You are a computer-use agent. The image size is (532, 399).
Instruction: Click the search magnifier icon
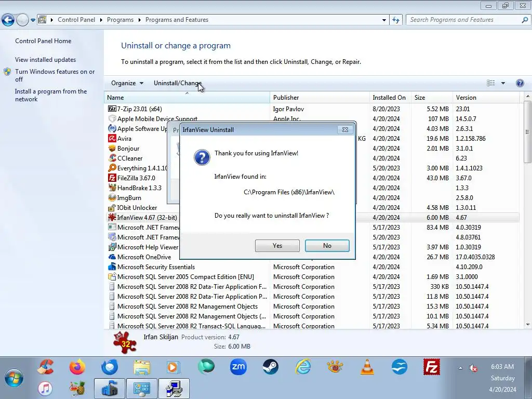[x=525, y=20]
